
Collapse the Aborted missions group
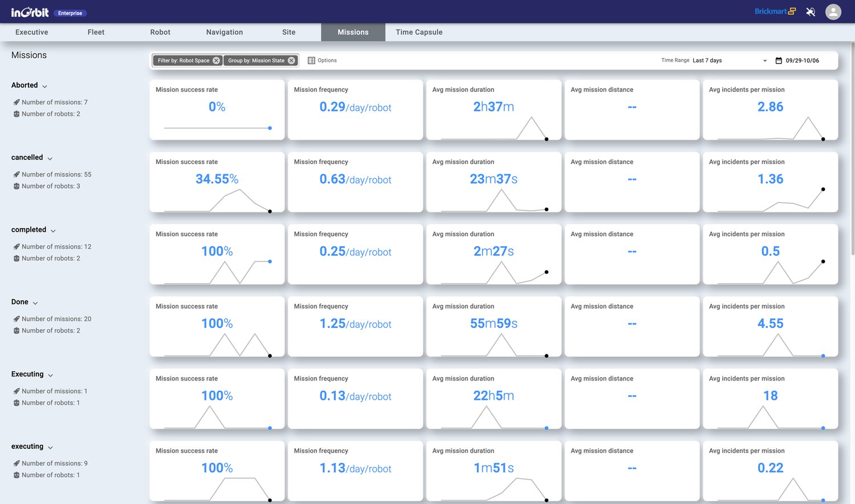44,86
